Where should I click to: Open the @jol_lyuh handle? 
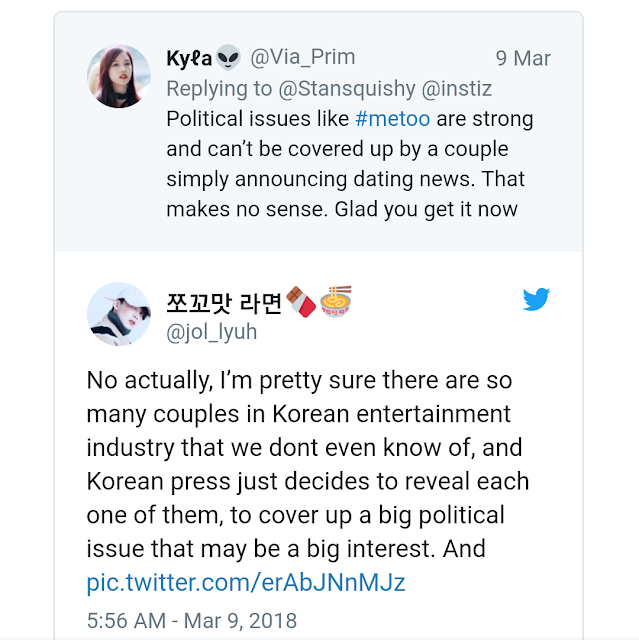[212, 332]
